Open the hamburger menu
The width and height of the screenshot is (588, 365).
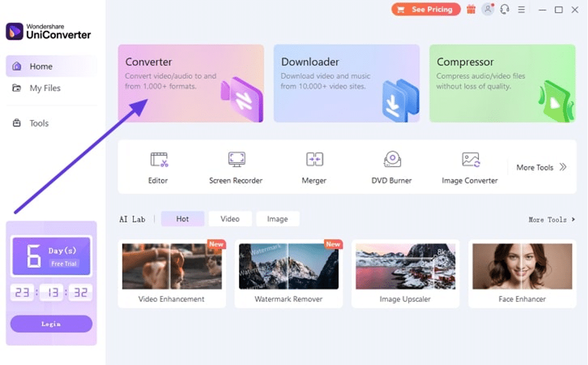click(521, 9)
